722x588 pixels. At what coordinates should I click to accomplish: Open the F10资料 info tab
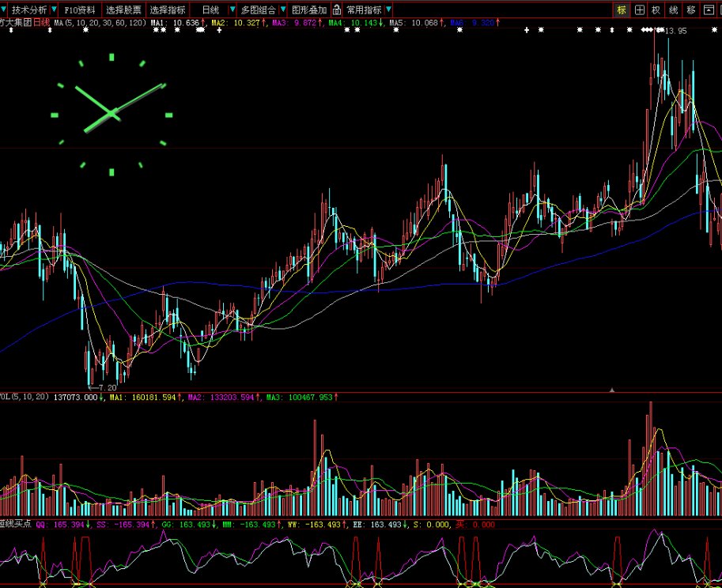(80, 10)
